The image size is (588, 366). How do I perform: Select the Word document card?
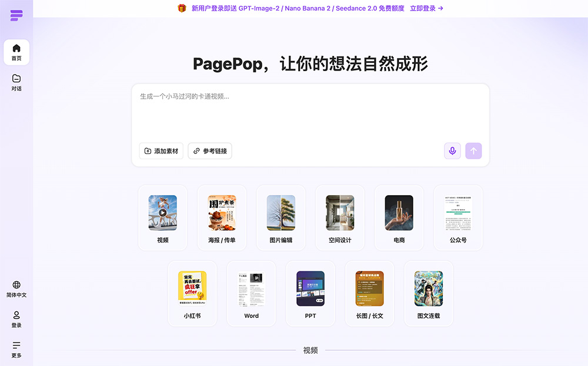pos(251,294)
